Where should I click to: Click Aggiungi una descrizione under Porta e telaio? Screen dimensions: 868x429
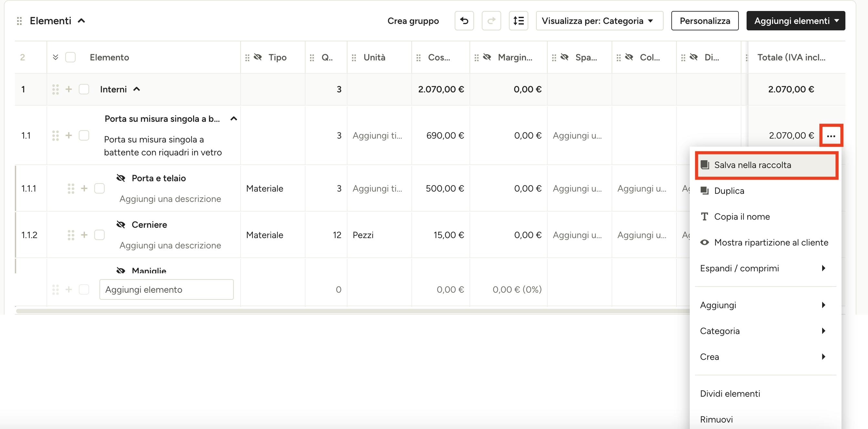(x=170, y=199)
